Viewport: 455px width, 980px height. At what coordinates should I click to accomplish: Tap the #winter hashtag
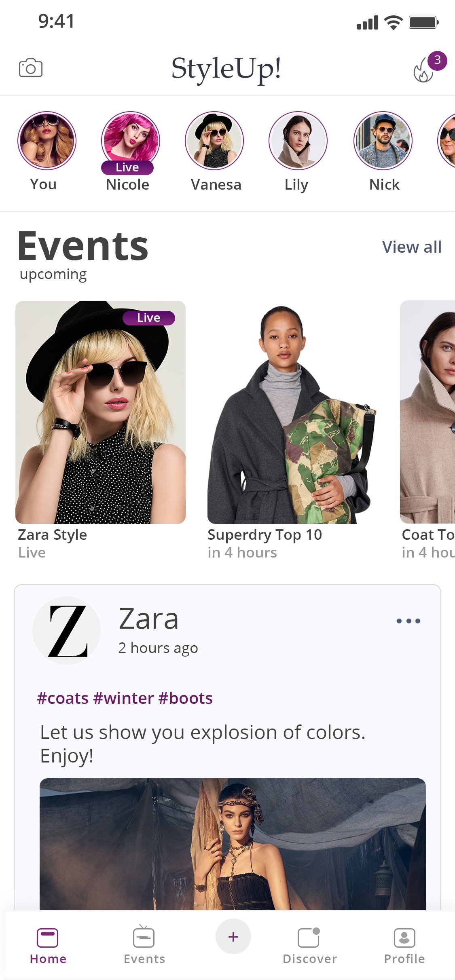pos(123,698)
